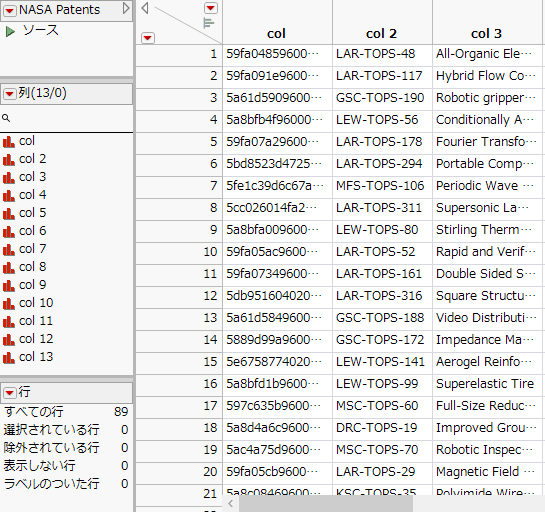Select the col 2 column header
Viewport: 545px width, 512px height.
point(382,22)
